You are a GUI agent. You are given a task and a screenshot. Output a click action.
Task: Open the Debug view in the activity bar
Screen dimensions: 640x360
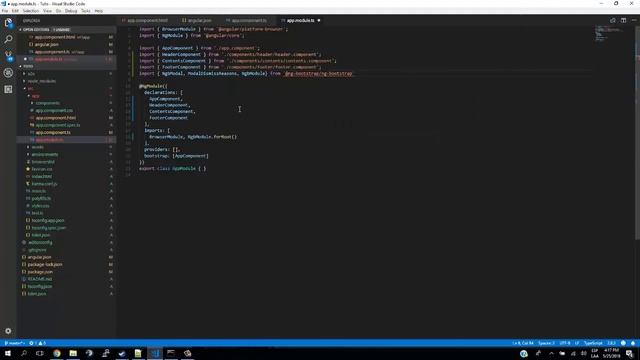pos(8,73)
